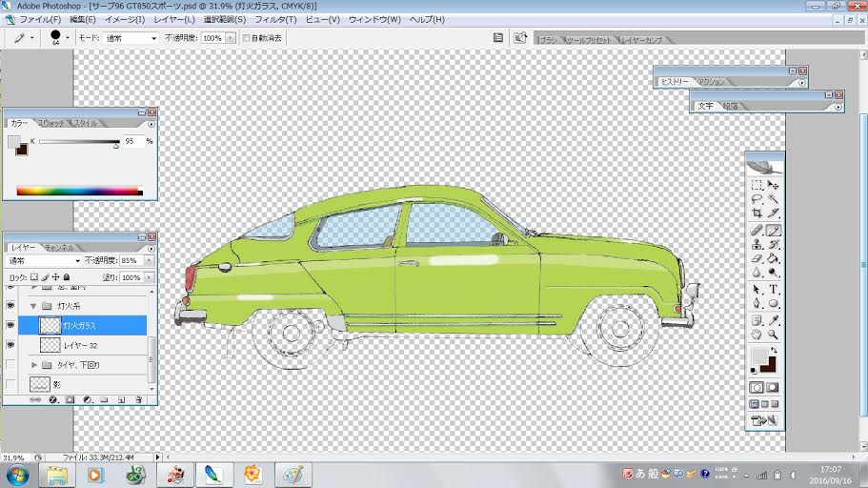Select the Dodge tool

(773, 272)
